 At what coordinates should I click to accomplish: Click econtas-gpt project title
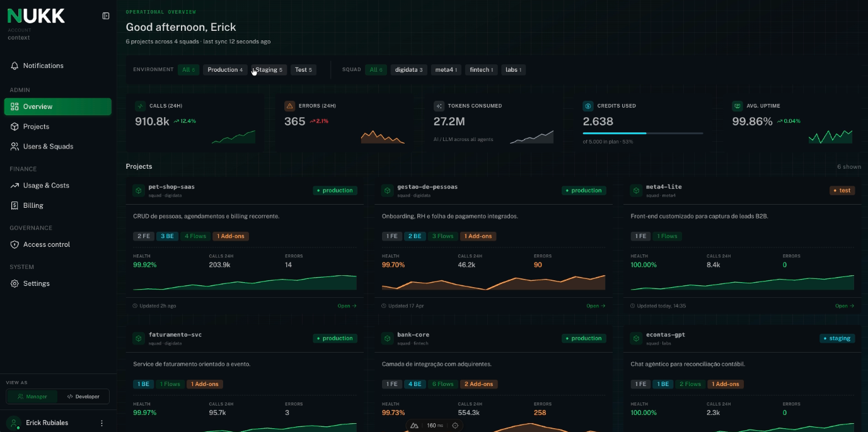(x=665, y=335)
